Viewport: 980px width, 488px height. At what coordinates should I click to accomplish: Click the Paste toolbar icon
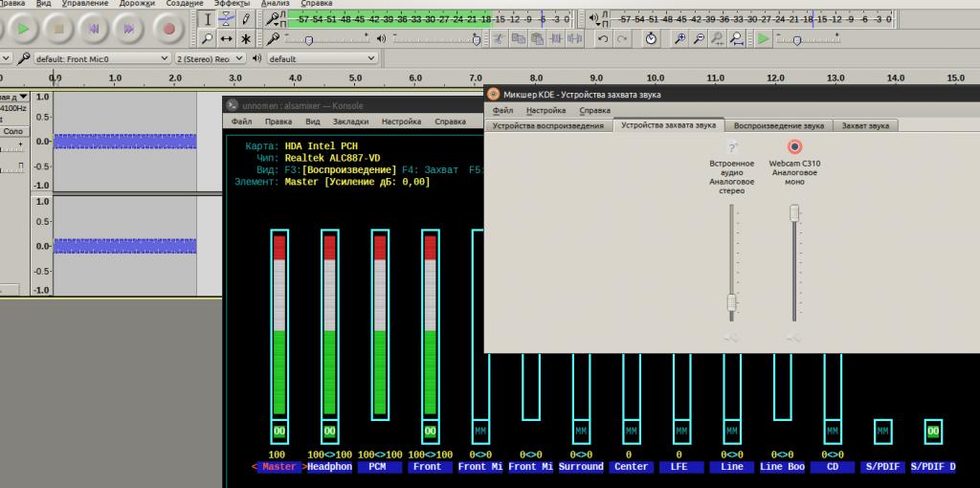point(538,38)
